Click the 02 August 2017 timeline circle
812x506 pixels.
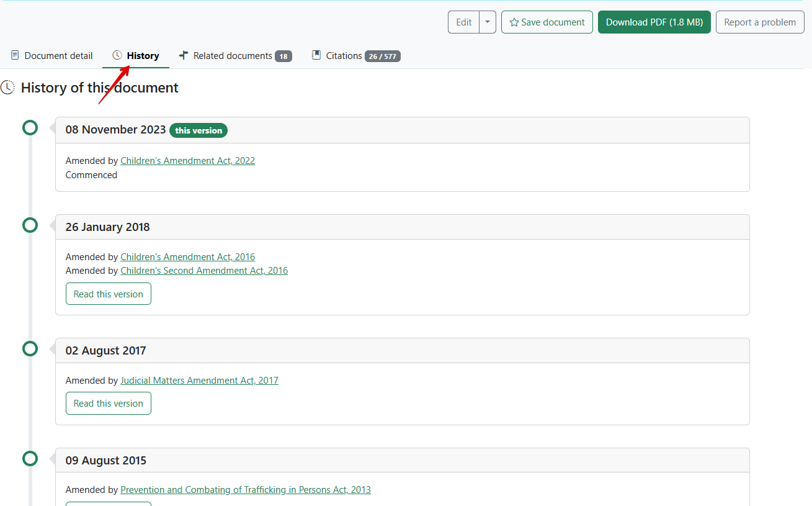30,349
